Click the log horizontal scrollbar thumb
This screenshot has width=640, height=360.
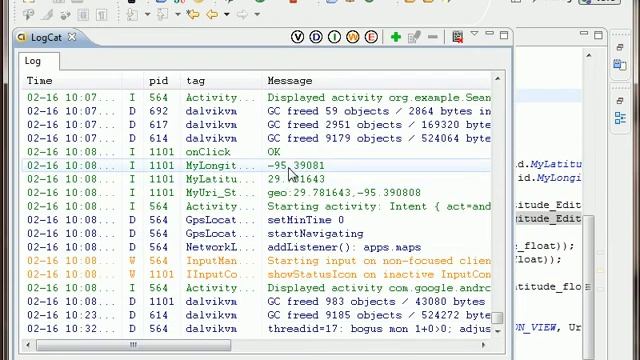point(133,345)
